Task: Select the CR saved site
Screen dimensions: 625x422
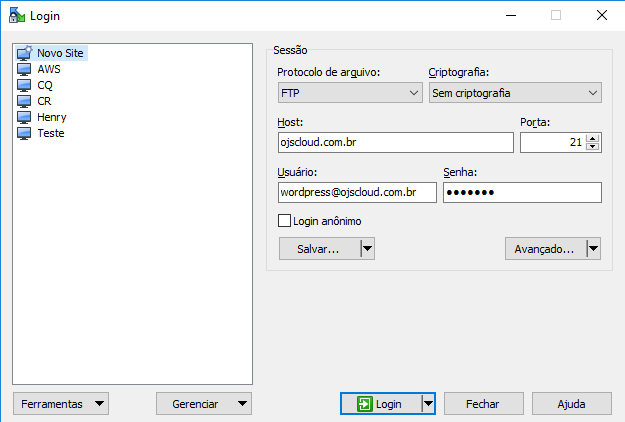Action: point(44,101)
